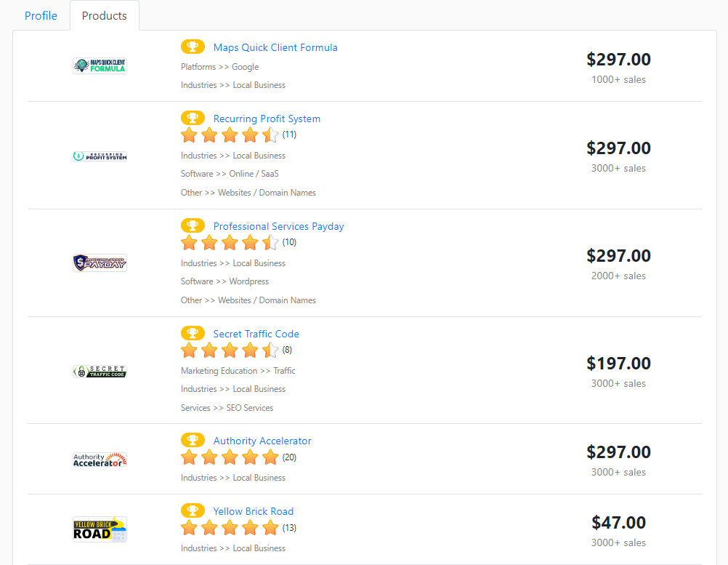Open the Secret Traffic Code logo image
This screenshot has height=565, width=728.
point(100,371)
